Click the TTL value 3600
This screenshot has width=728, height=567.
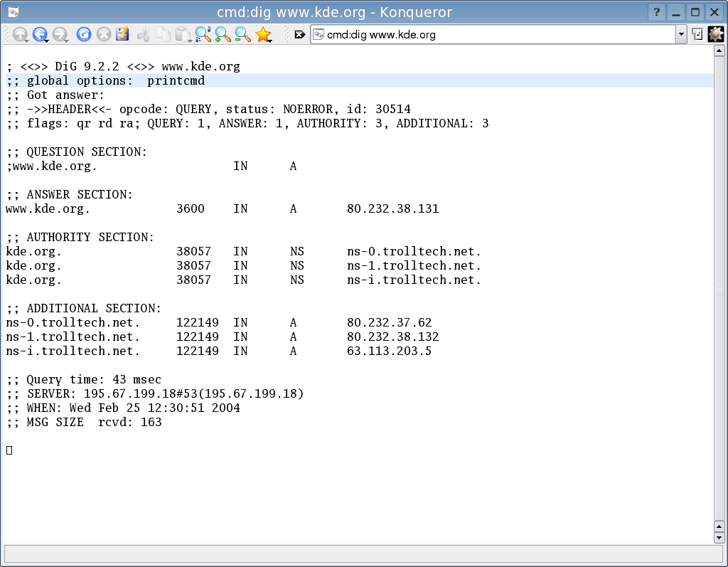point(191,208)
